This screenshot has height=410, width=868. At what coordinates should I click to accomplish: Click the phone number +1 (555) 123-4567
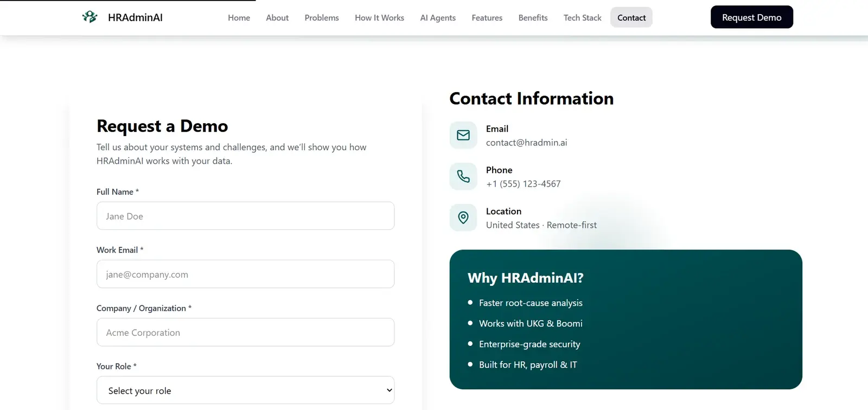tap(524, 184)
